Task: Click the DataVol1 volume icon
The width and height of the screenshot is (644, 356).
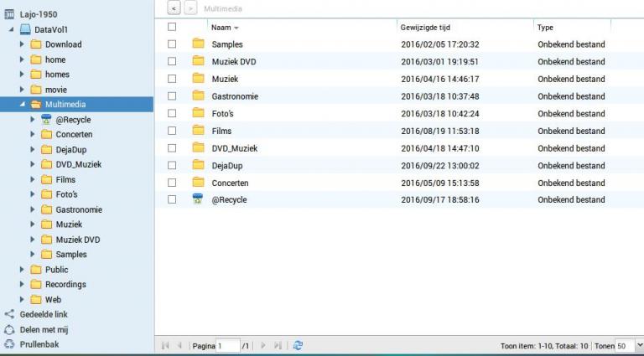Action: 25,29
